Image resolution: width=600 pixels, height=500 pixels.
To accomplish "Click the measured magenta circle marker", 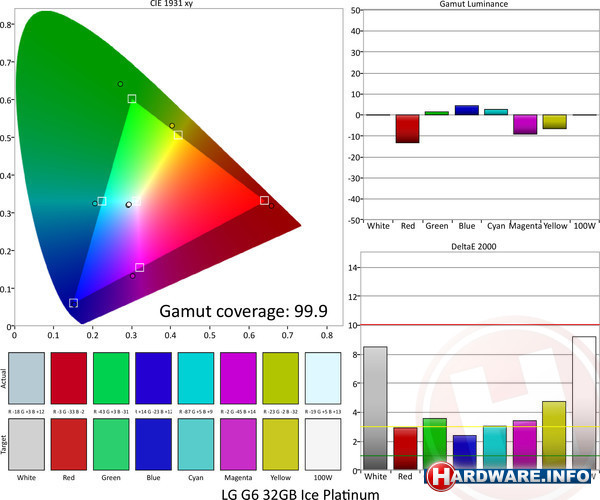I will point(132,276).
